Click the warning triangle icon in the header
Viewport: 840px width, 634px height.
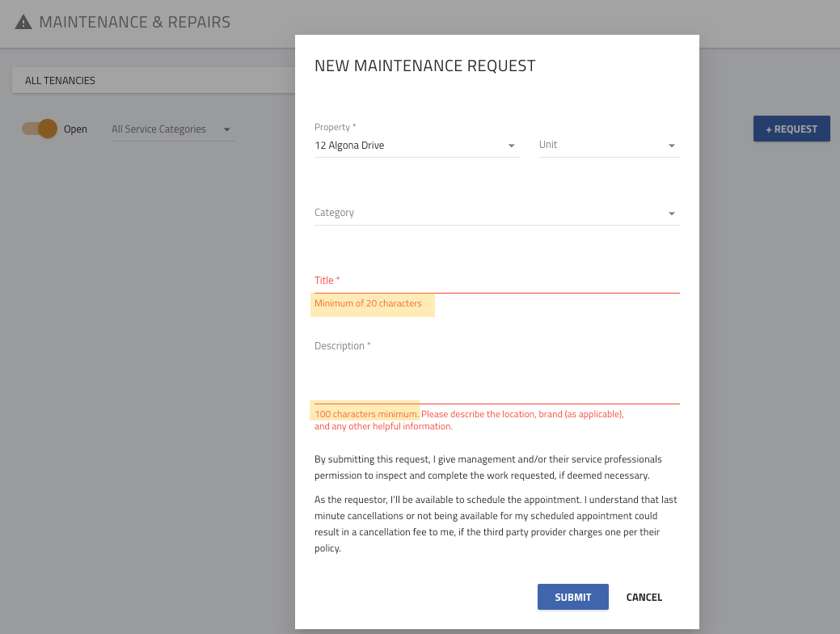click(x=23, y=22)
